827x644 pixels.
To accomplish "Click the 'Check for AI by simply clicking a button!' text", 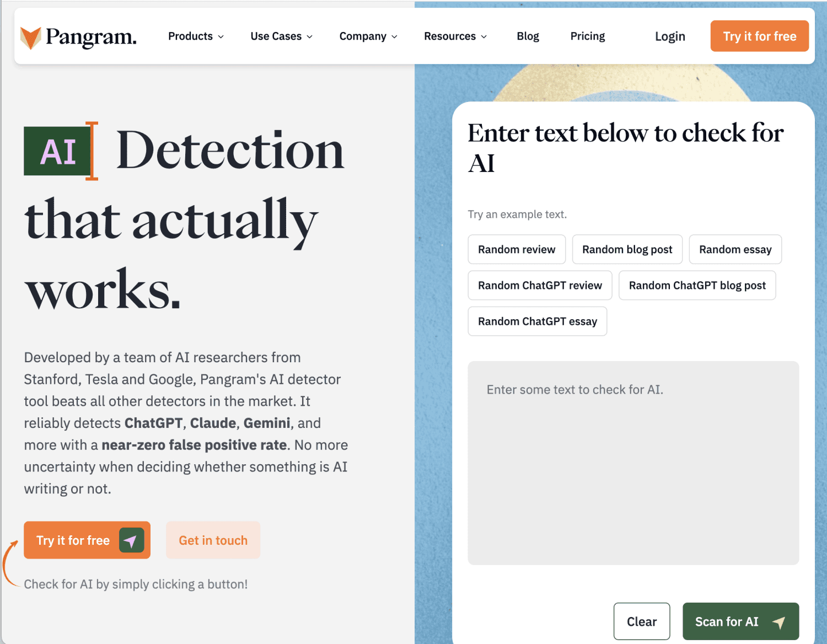I will [x=136, y=584].
